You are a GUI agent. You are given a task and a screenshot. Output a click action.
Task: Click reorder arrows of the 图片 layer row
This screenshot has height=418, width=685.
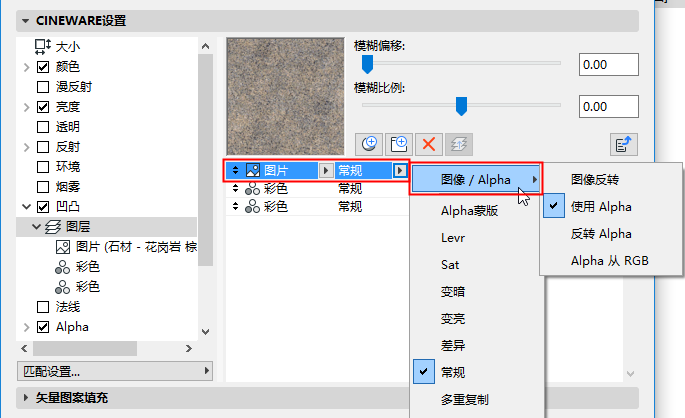(235, 170)
